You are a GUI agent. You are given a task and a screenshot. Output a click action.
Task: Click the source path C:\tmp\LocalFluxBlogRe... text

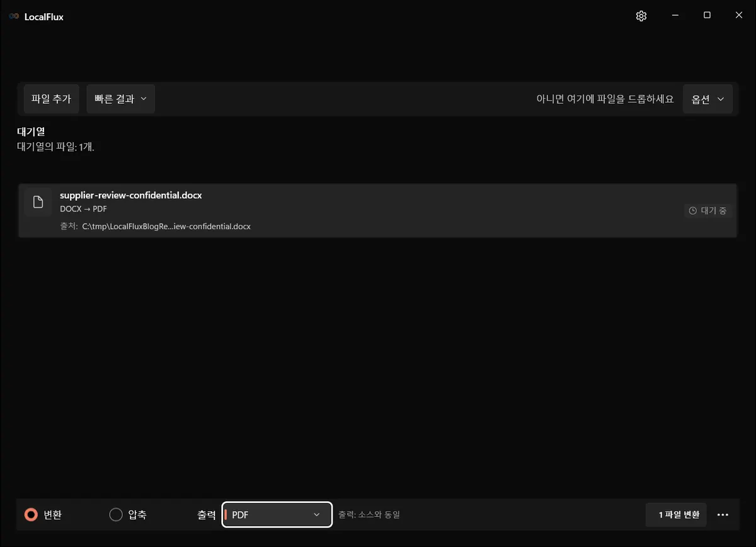pyautogui.click(x=166, y=226)
